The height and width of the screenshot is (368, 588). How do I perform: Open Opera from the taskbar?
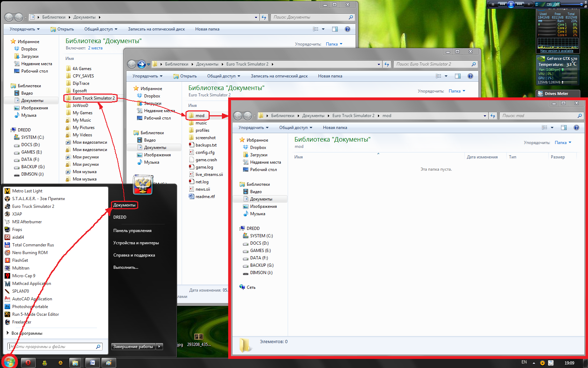coord(28,363)
